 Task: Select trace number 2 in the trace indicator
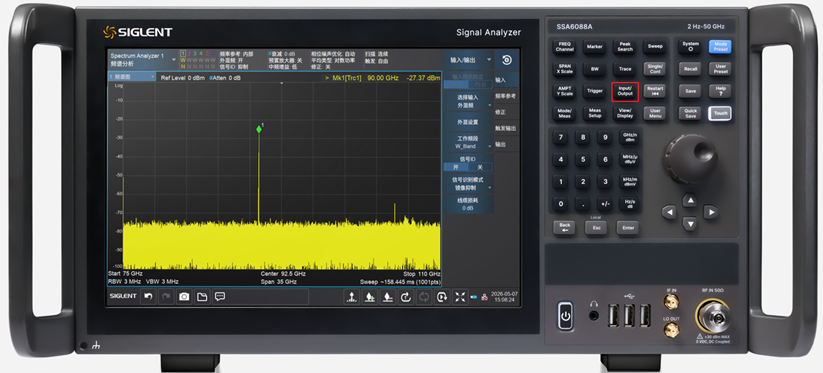[x=189, y=54]
